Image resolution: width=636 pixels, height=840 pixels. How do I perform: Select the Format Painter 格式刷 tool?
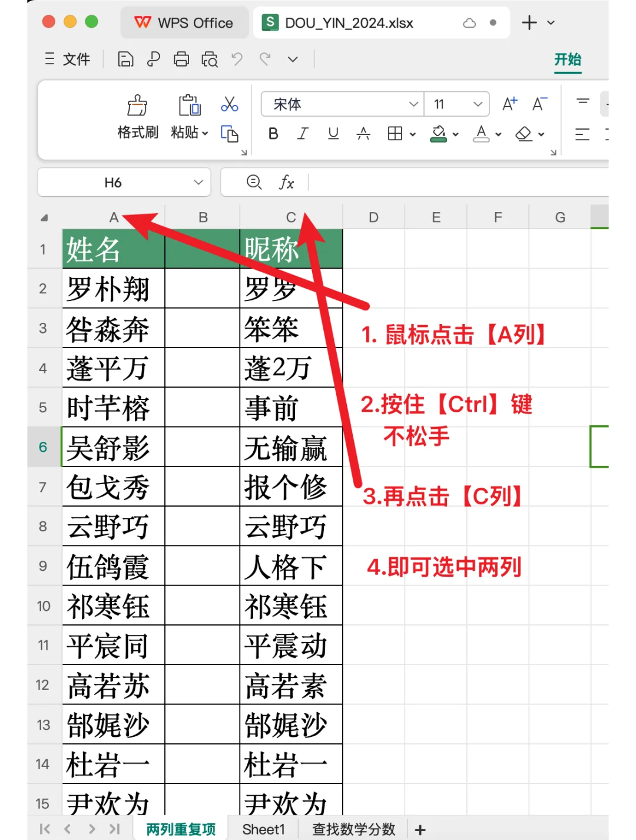tap(138, 117)
